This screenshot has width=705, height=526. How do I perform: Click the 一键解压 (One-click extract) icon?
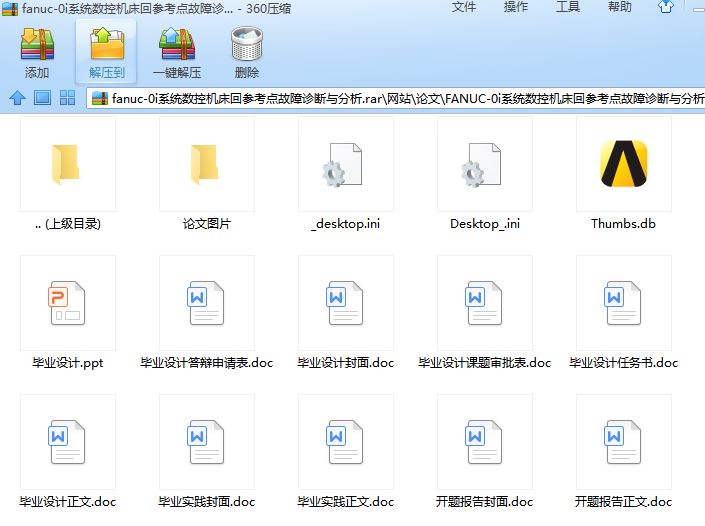[177, 44]
